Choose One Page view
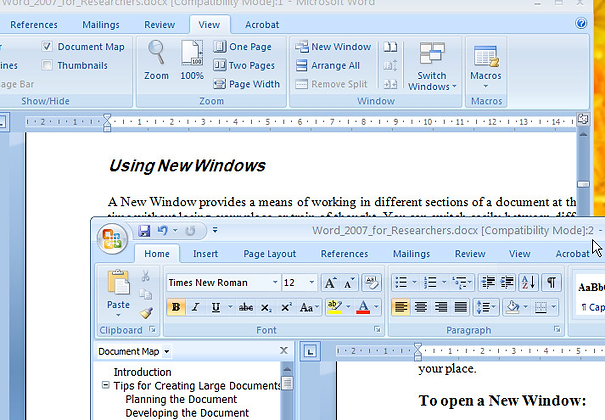Screen dimensions: 605x420 coord(242,47)
